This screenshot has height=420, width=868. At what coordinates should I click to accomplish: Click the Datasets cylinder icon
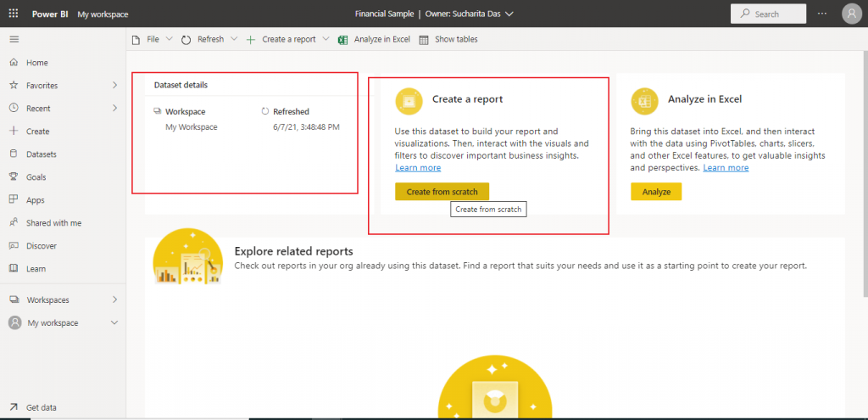click(x=14, y=154)
